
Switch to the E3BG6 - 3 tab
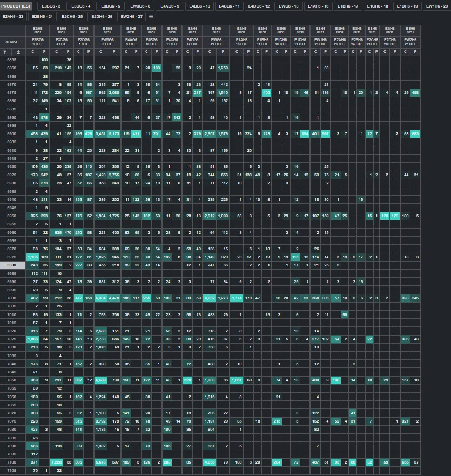[51, 6]
